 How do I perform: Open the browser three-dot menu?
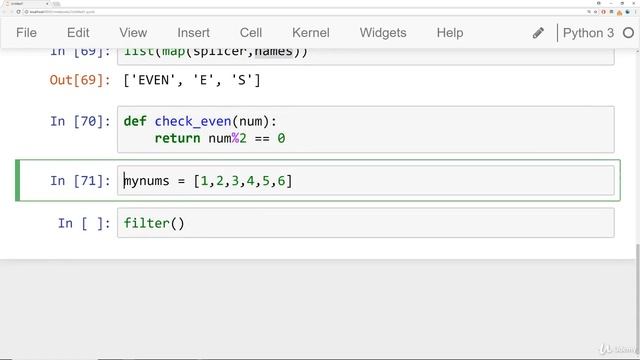636,12
